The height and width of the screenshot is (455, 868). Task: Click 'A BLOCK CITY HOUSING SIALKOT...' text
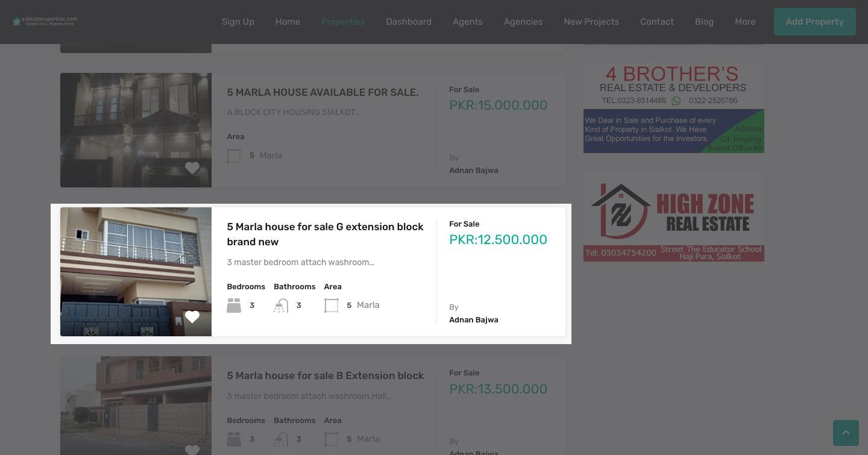click(294, 112)
